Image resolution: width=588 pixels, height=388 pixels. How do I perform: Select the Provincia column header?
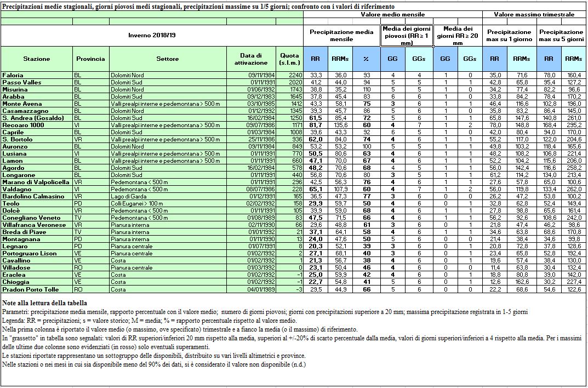point(90,59)
